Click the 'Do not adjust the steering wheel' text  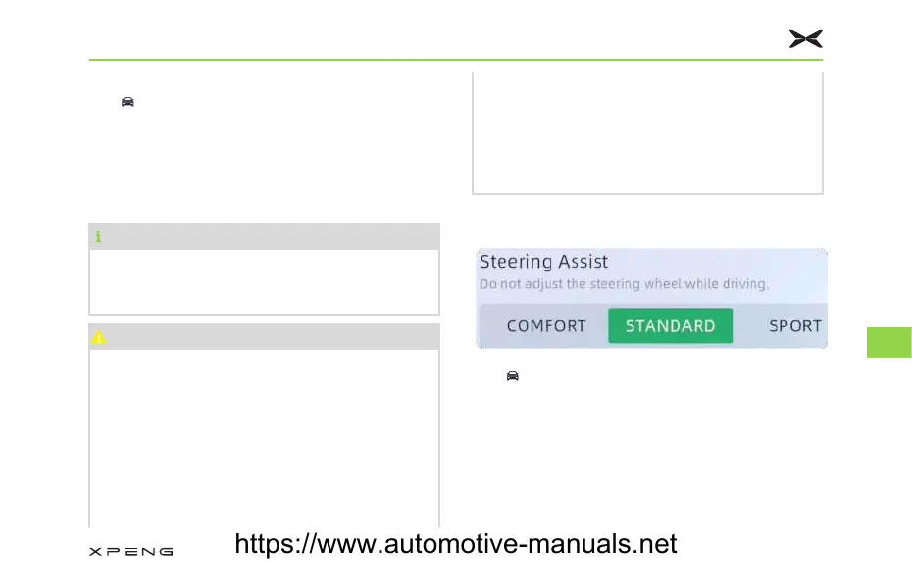[x=624, y=284]
